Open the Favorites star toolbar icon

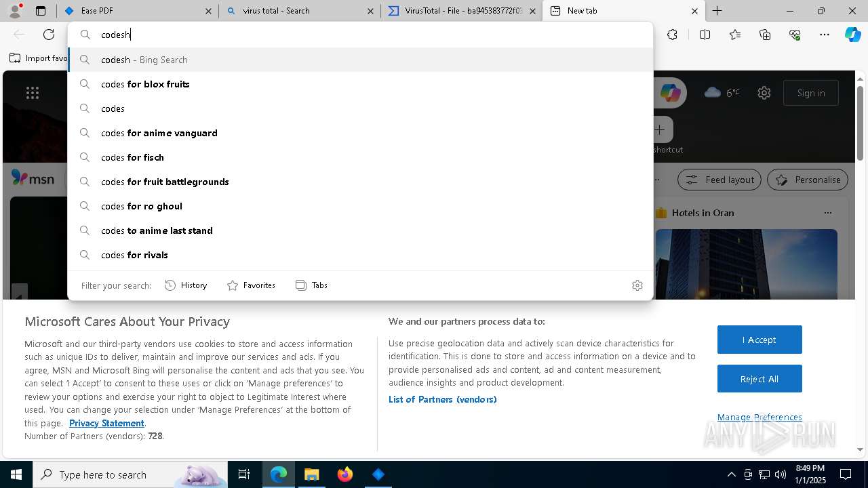coord(735,35)
